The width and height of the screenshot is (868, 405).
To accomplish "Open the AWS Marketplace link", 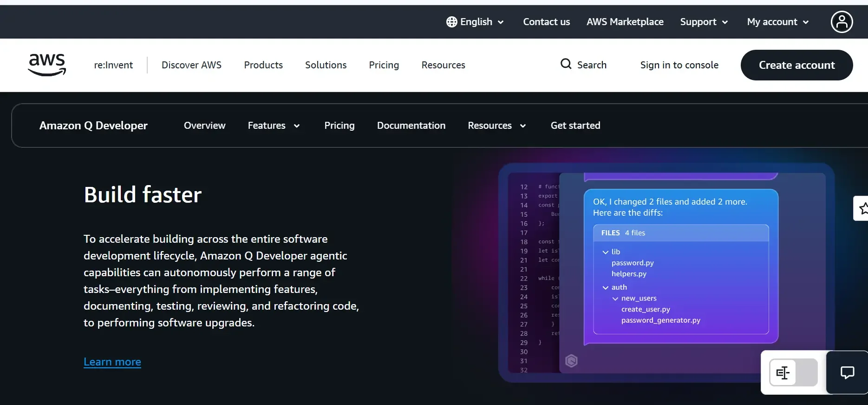I will pos(625,22).
